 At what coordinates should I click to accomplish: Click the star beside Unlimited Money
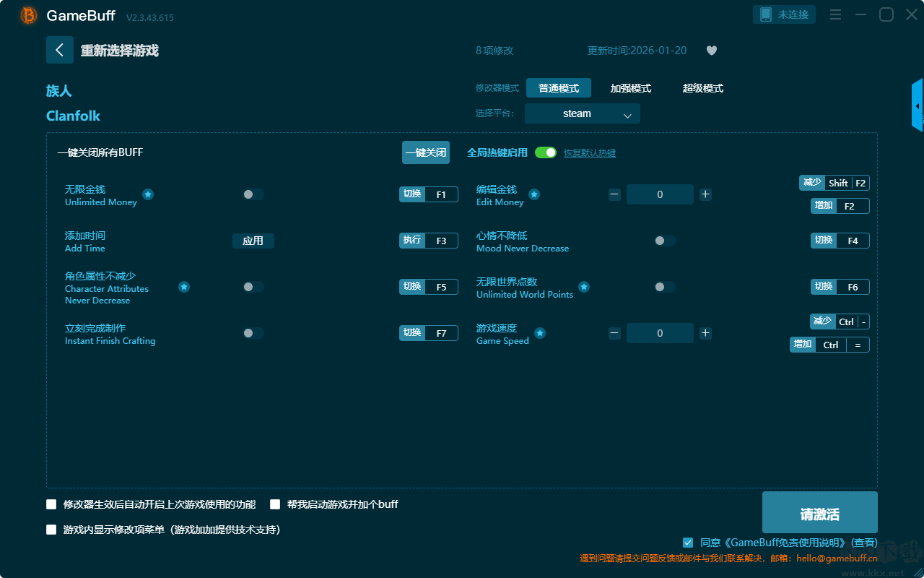coord(148,194)
